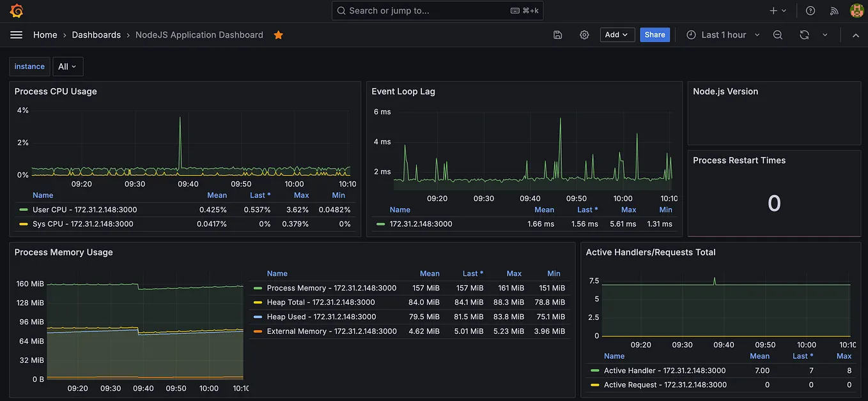The height and width of the screenshot is (401, 868).
Task: Refresh the dashboard with the refresh icon
Action: pyautogui.click(x=804, y=34)
